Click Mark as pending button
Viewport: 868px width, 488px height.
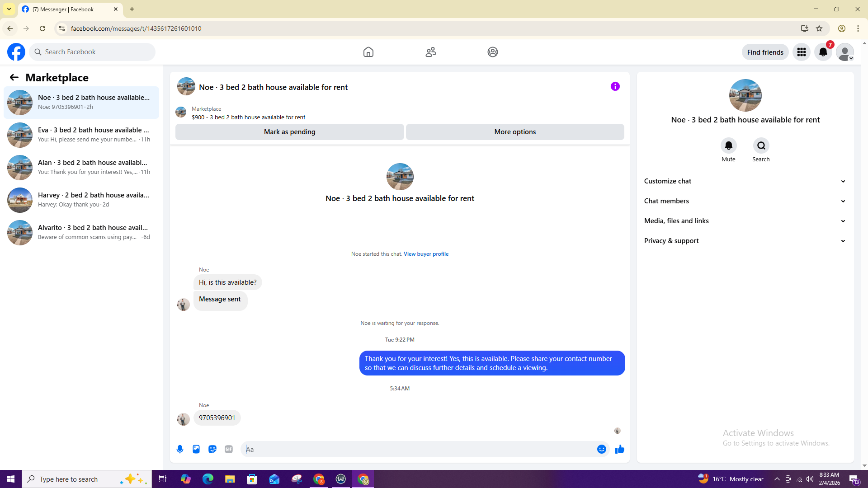tap(289, 132)
